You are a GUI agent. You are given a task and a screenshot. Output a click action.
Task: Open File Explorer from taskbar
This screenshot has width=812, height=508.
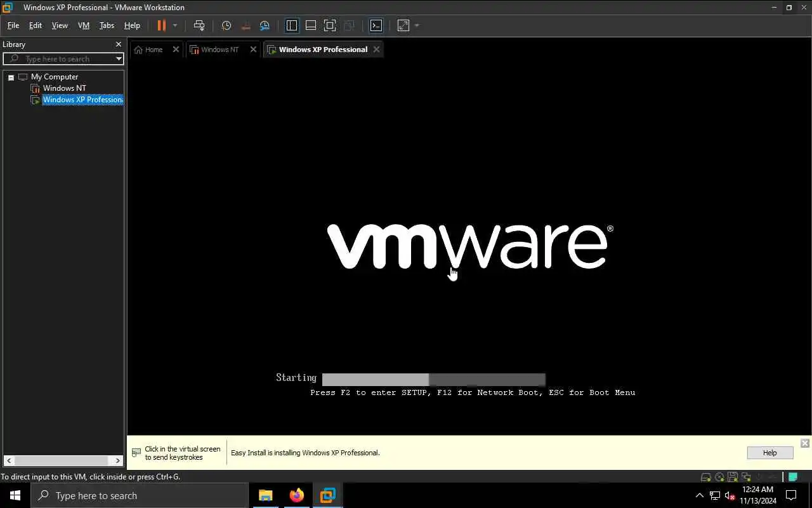[266, 495]
